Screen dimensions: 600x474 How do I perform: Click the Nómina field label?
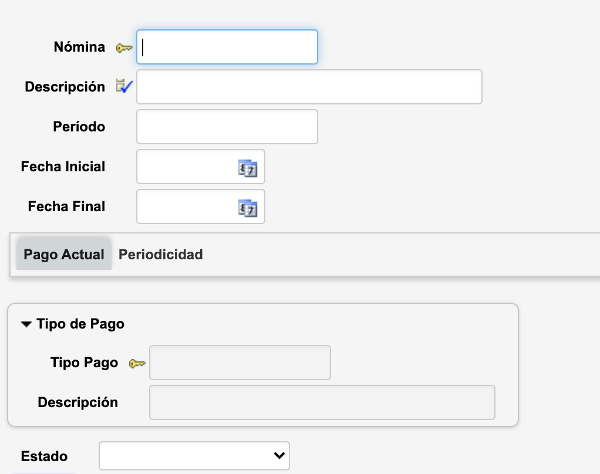point(79,48)
